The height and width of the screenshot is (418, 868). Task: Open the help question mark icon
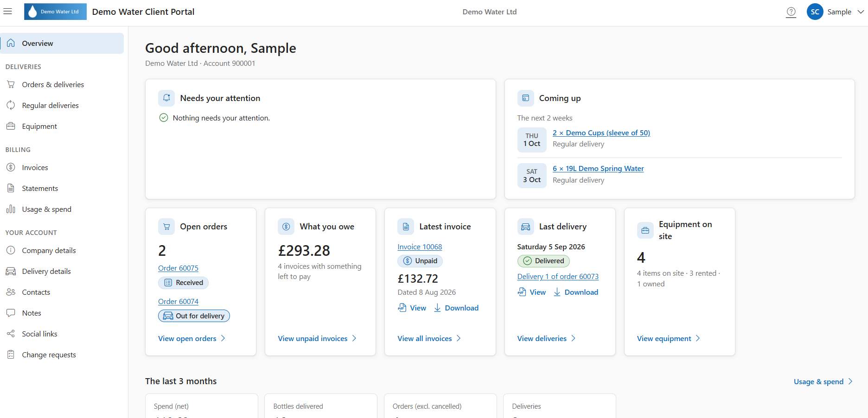[791, 12]
